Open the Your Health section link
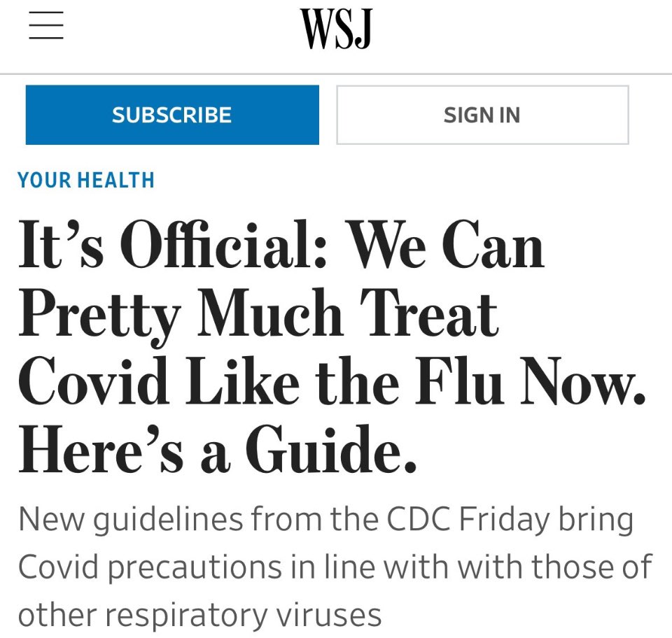672x638 pixels. [86, 180]
